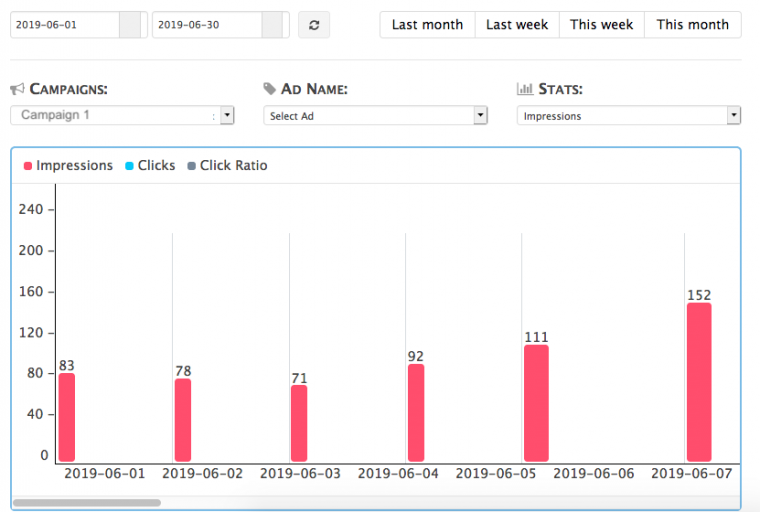Click the 240 y-axis value

click(31, 209)
